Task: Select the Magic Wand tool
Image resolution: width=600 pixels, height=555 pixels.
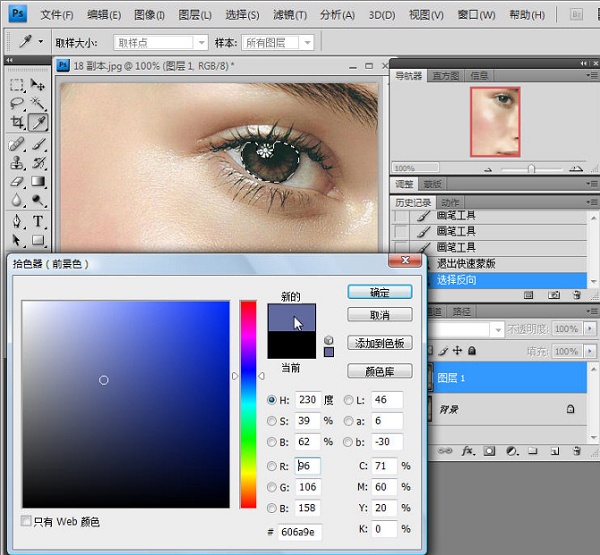Action: coord(38,103)
